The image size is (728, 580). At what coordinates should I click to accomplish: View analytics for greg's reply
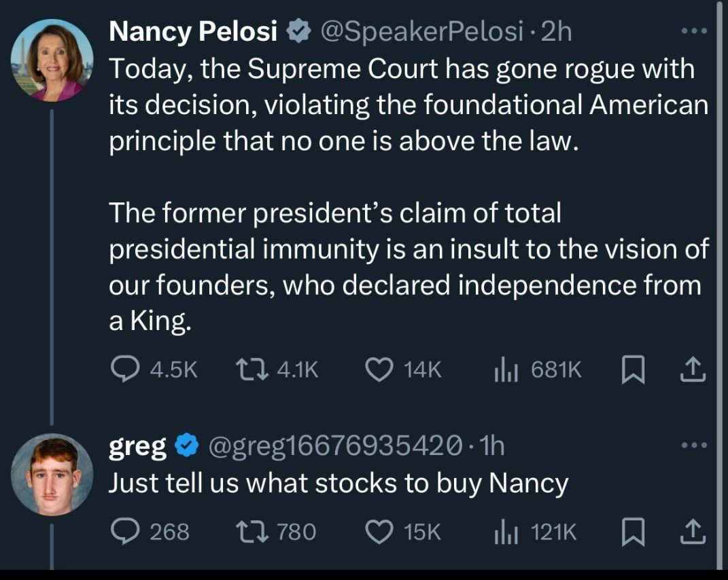[x=504, y=532]
